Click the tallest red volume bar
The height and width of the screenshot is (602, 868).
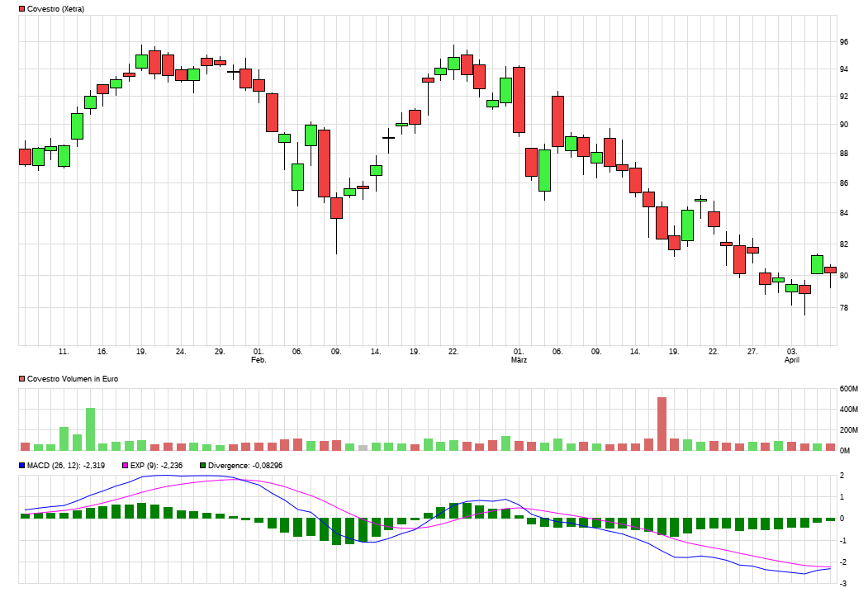point(662,424)
